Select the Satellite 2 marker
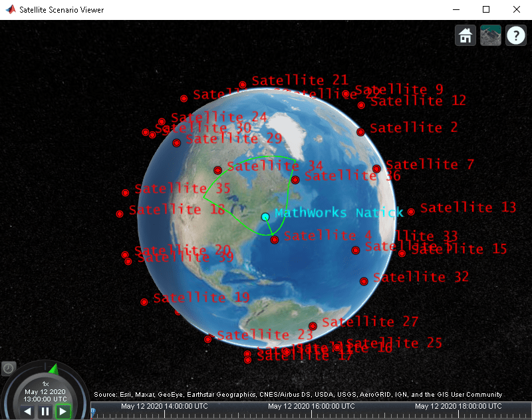Image resolution: width=532 pixels, height=420 pixels. pyautogui.click(x=360, y=132)
